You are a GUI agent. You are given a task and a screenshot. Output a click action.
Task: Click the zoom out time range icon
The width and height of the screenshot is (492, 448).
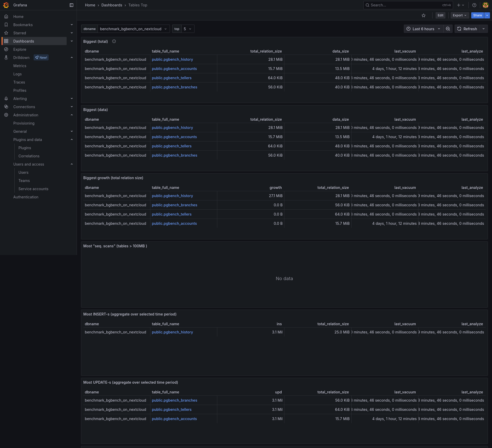[448, 29]
